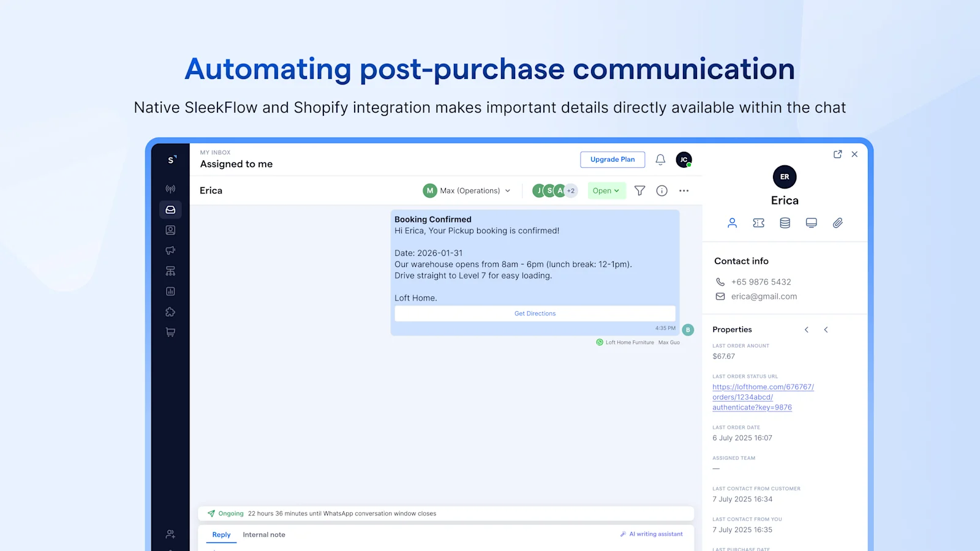Click the 6 July 2025 16:07 order date
This screenshot has height=551, width=980.
click(742, 438)
